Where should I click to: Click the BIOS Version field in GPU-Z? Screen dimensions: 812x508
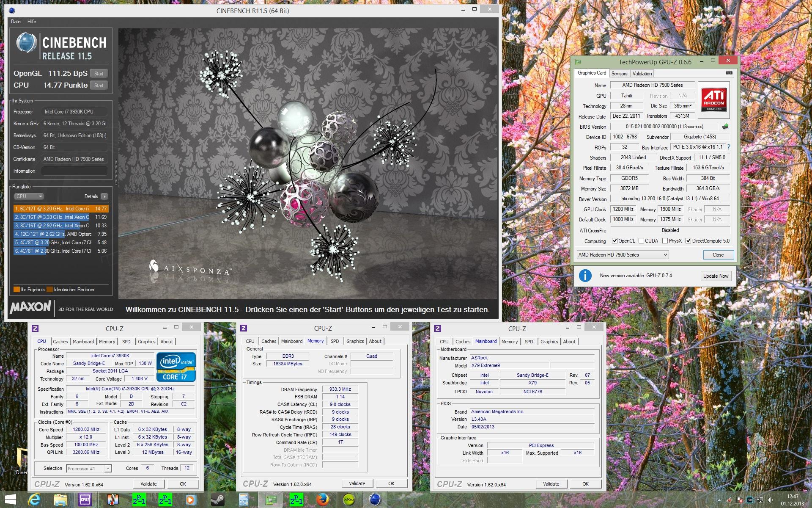[x=664, y=127]
